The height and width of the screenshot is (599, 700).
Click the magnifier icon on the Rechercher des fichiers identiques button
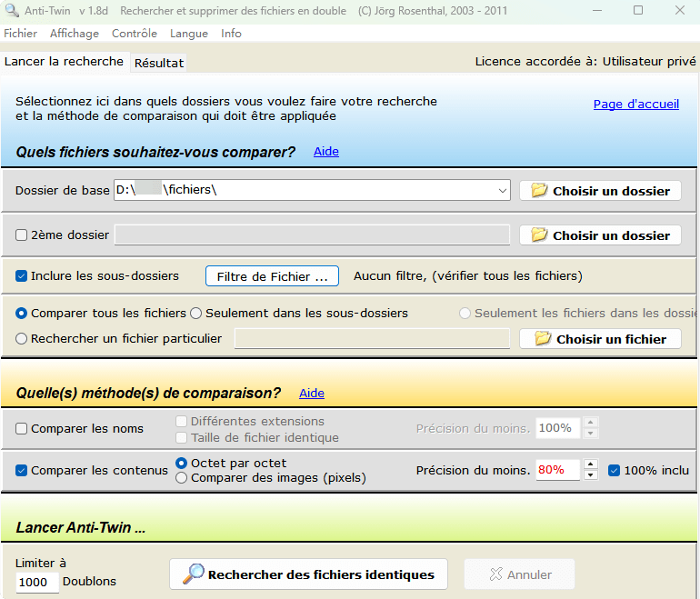tap(194, 574)
